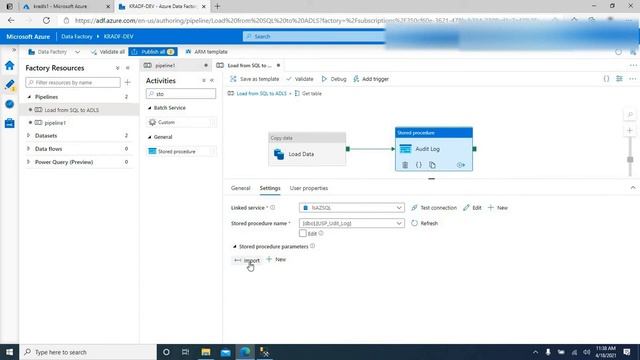This screenshot has height=360, width=640.
Task: Open the Settings tab of activity settings
Action: (x=270, y=188)
